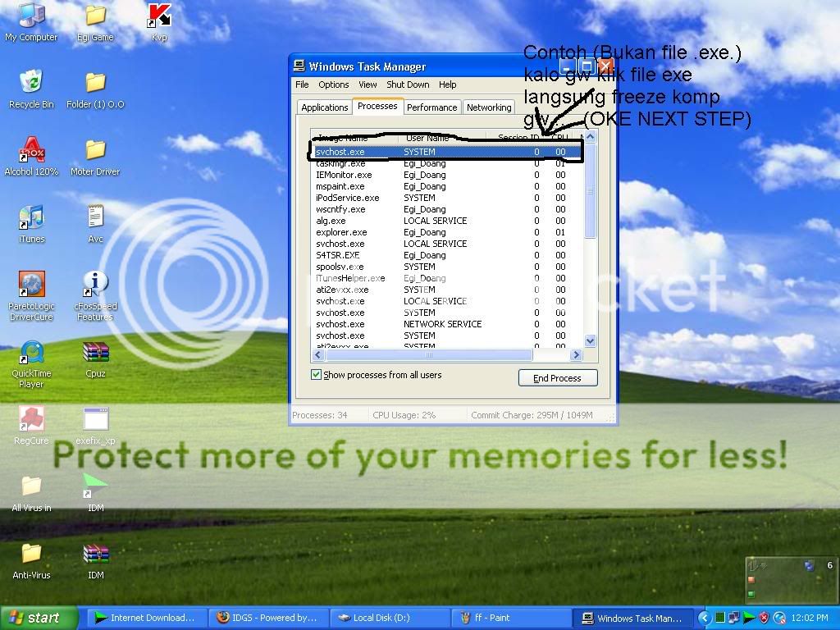Viewport: 840px width, 630px height.
Task: Click the Task Manager CPU tray icon
Action: click(x=720, y=618)
